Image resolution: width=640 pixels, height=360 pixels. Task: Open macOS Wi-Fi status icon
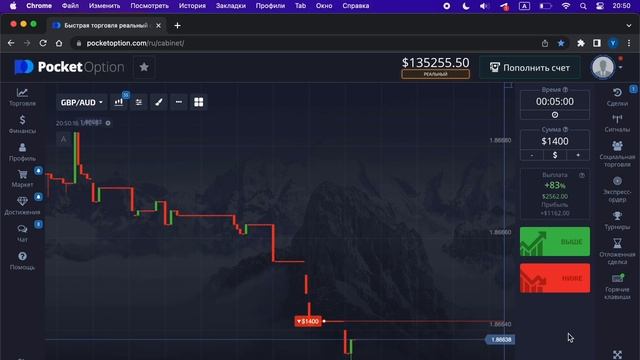(x=566, y=6)
